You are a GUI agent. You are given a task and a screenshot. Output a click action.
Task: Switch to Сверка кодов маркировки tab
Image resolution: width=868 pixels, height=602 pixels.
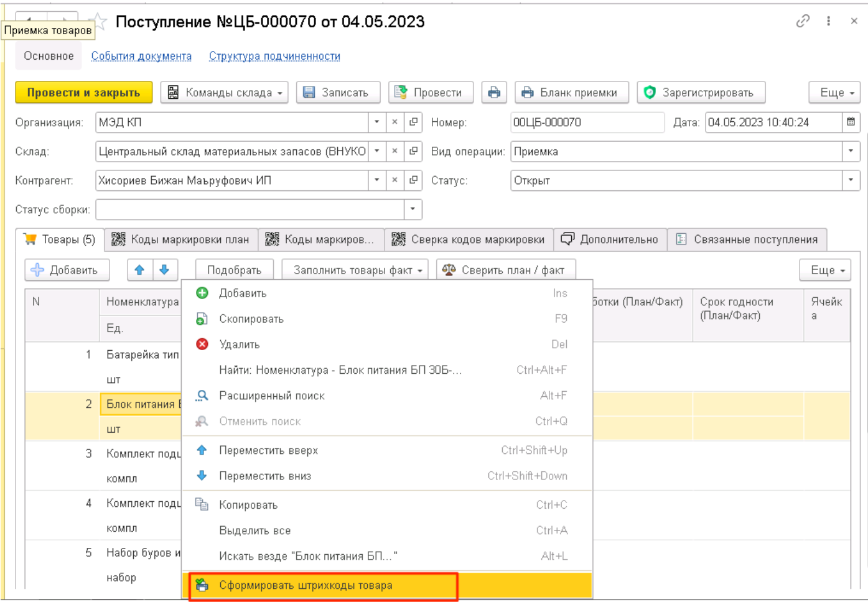[x=469, y=239]
